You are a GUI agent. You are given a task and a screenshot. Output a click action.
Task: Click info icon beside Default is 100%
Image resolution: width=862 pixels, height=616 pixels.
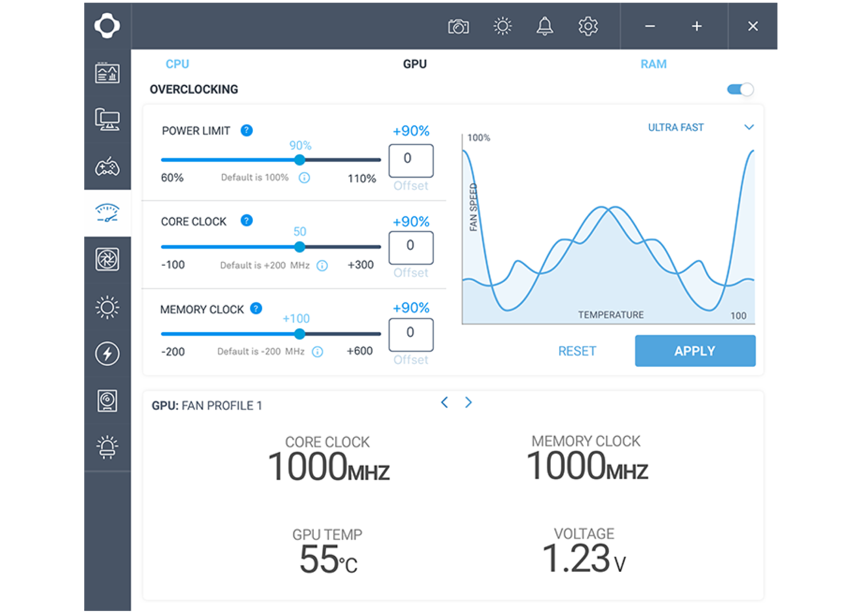point(304,178)
